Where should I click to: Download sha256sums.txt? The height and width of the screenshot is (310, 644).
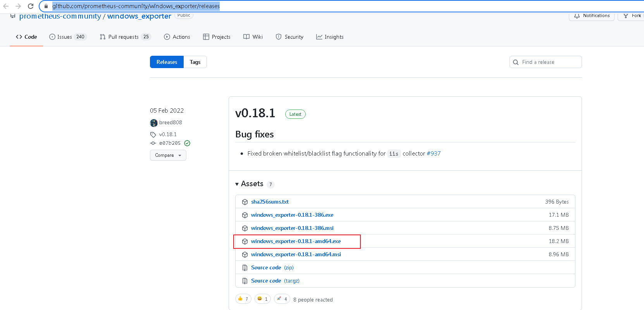pyautogui.click(x=270, y=202)
